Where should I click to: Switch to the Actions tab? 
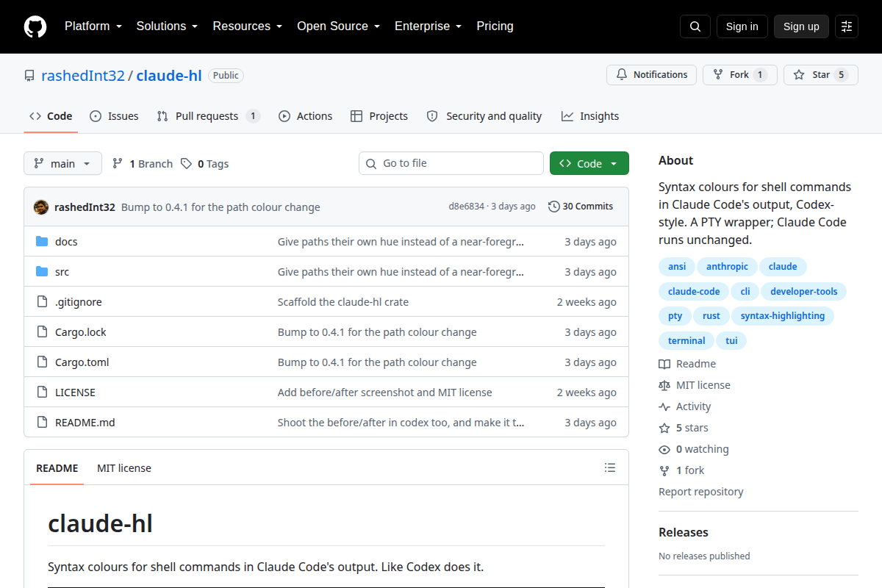coord(305,116)
